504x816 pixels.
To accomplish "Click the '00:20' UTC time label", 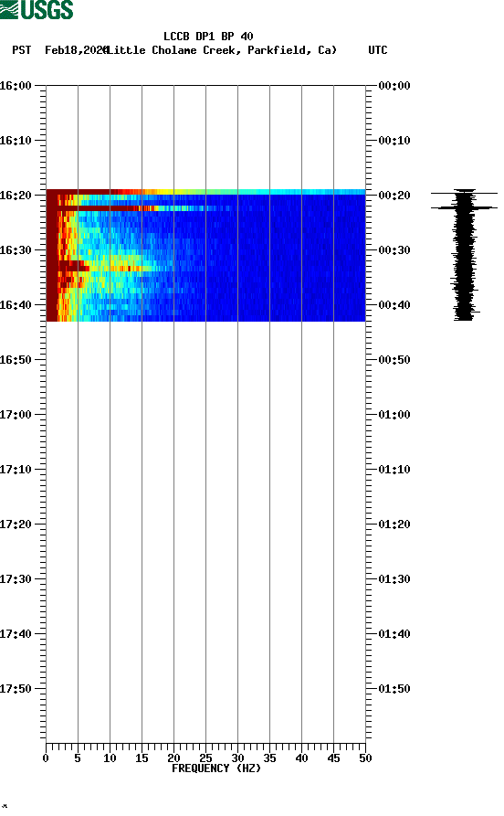I will coord(394,196).
